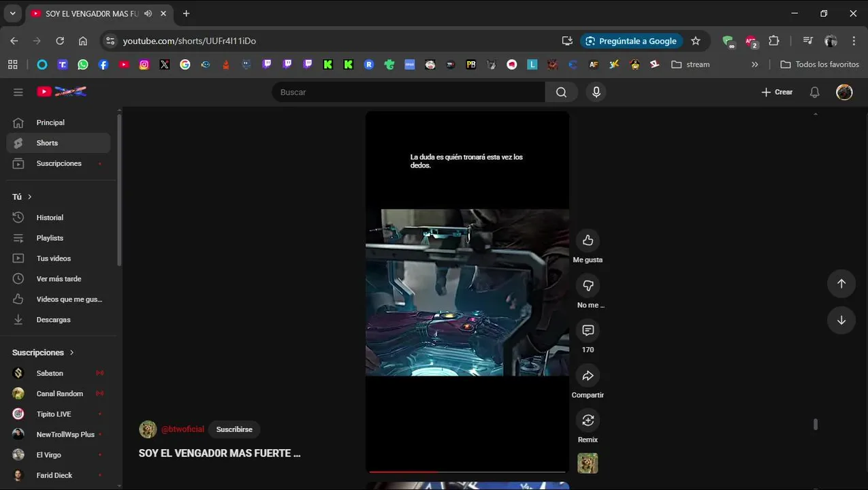868x490 pixels.
Task: Open the media controls icon in toolbar
Action: click(x=808, y=41)
